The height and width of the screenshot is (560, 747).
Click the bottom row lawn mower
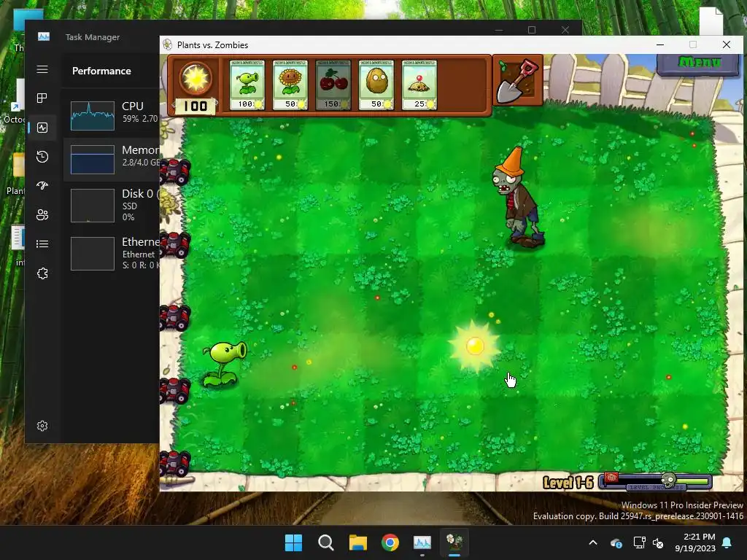pos(175,463)
